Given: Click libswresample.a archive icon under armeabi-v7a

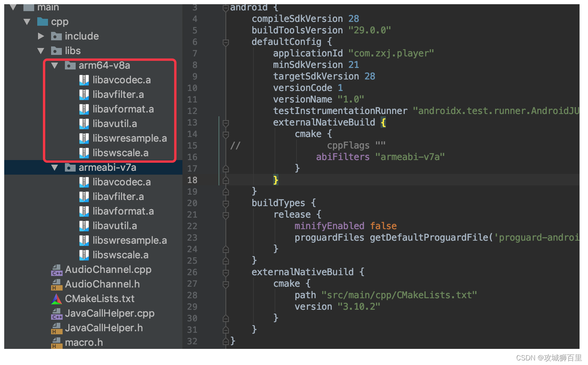Looking at the screenshot, I should [x=84, y=240].
